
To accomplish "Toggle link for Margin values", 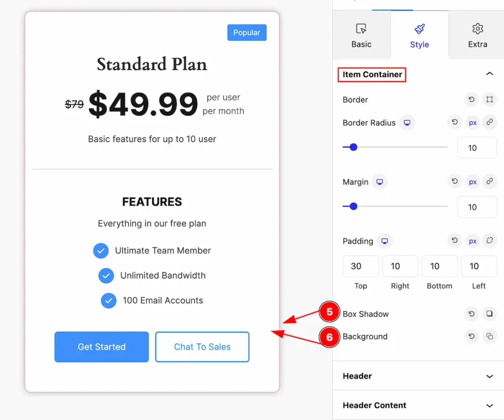I will (x=489, y=181).
